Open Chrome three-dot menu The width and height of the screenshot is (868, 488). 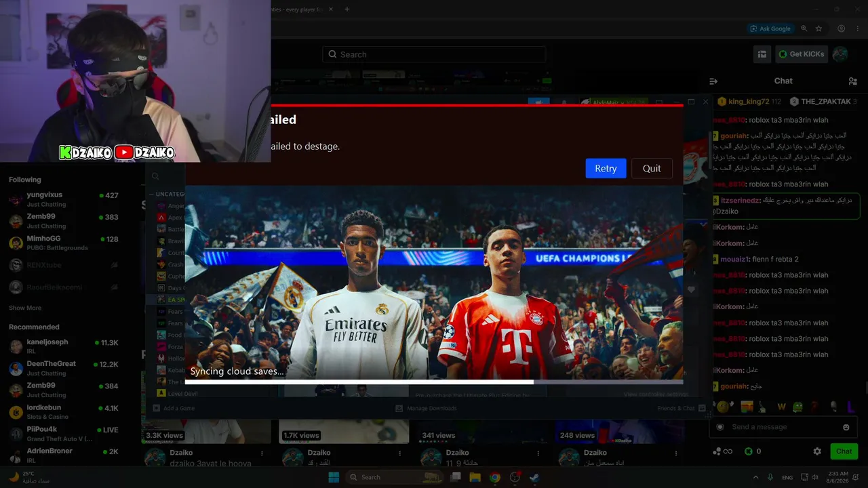tap(856, 28)
